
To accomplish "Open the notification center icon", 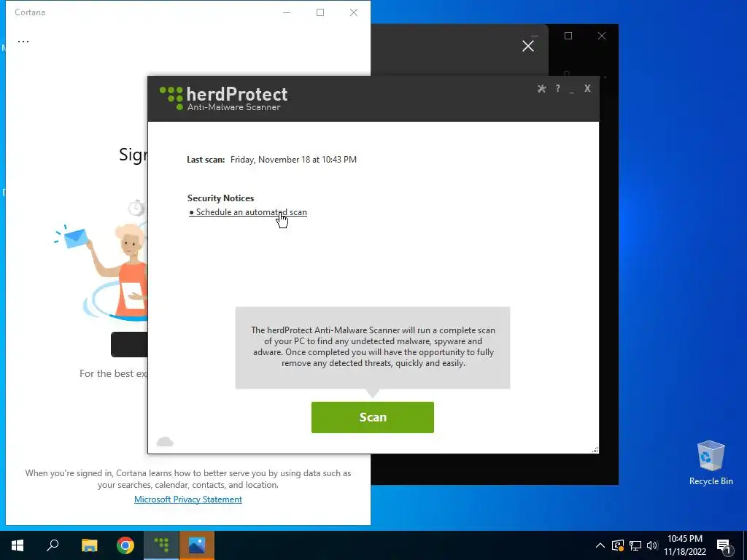I will point(724,546).
